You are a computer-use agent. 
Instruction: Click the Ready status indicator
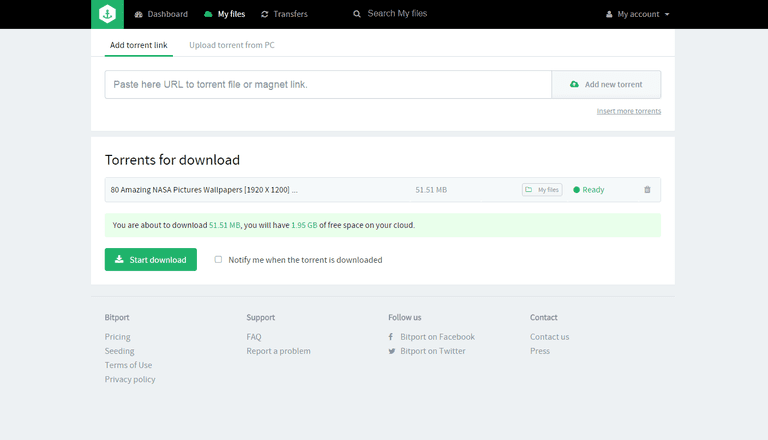pyautogui.click(x=589, y=190)
